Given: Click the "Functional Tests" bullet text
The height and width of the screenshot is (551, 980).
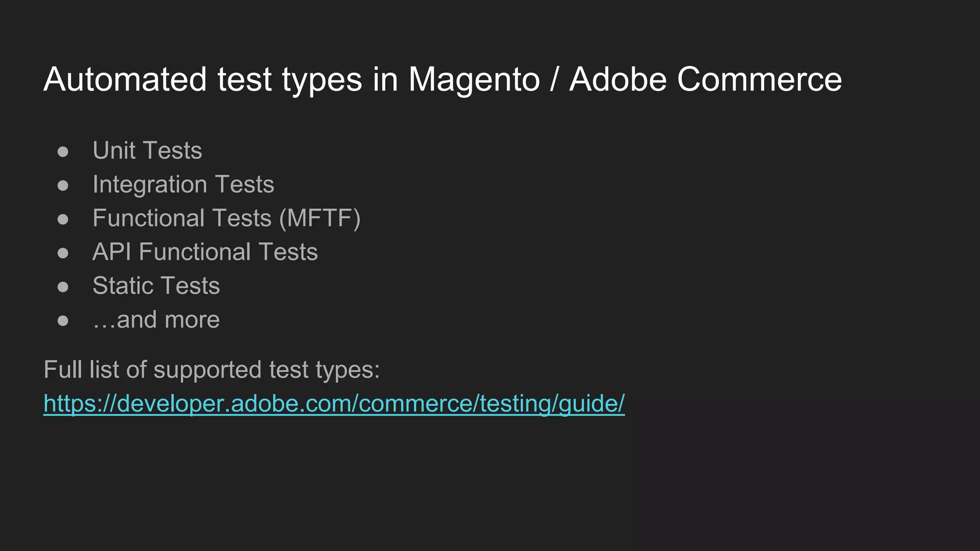Looking at the screenshot, I should coord(182,219).
